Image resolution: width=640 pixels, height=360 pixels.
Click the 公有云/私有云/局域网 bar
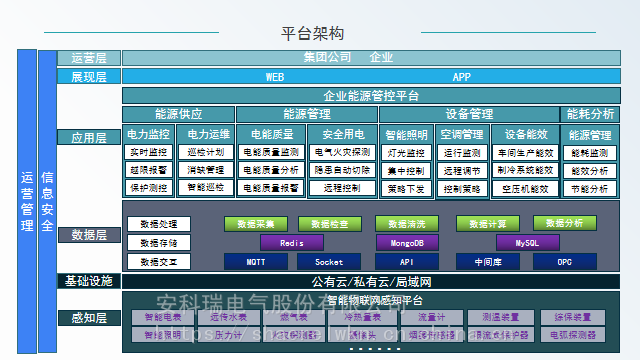371,282
